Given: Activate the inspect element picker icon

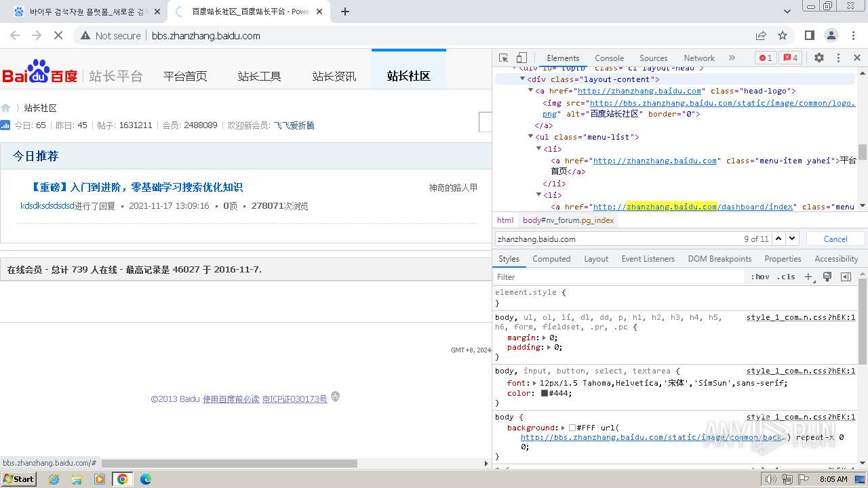Looking at the screenshot, I should 503,58.
